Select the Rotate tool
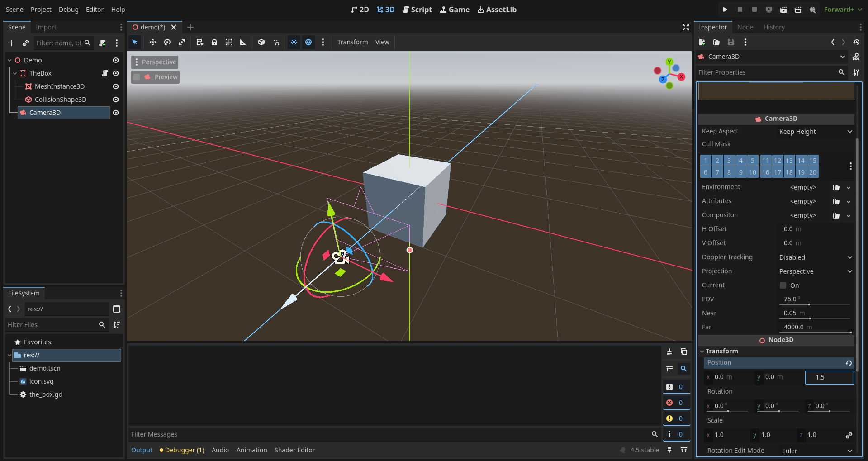 [x=167, y=42]
